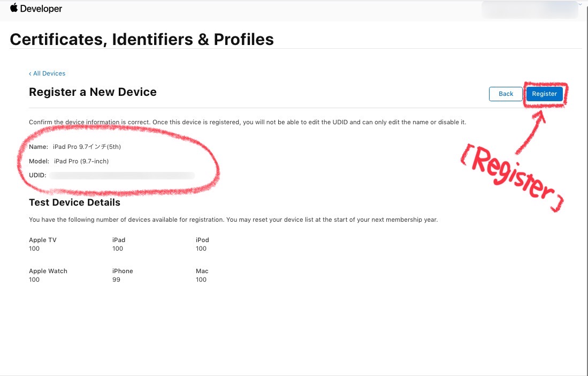Click the redacted UDID field

click(122, 175)
